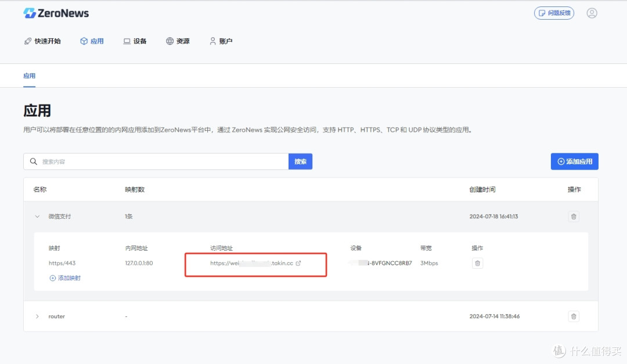Open the 应用 navigation menu item
Screen dimensions: 627x364
[92, 41]
